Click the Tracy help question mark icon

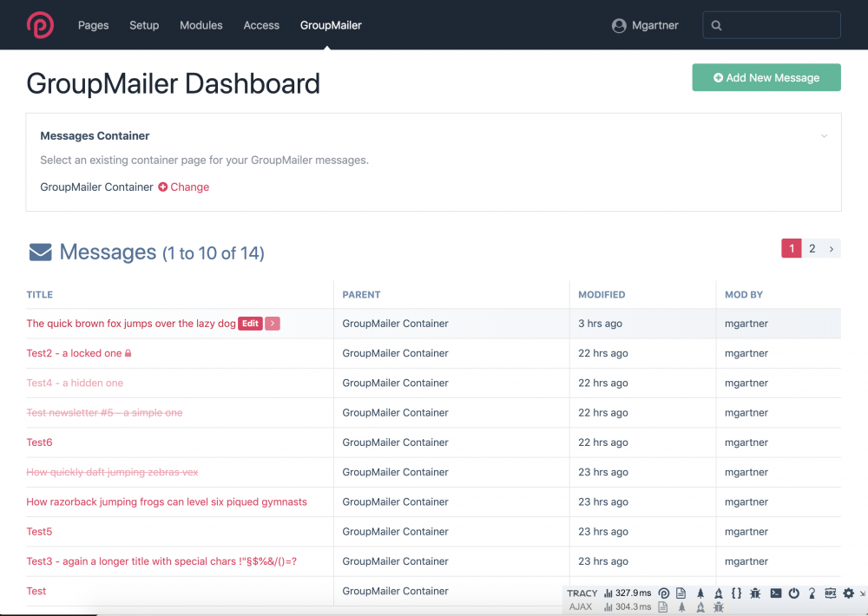[x=812, y=593]
